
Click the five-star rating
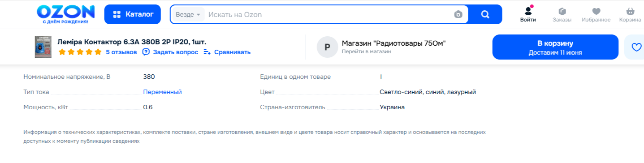point(80,52)
